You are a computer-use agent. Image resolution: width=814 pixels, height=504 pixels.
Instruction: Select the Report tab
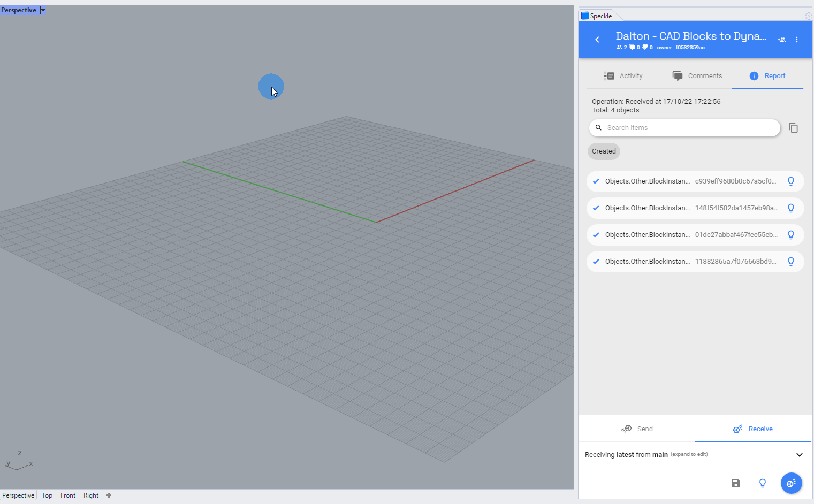tap(767, 76)
